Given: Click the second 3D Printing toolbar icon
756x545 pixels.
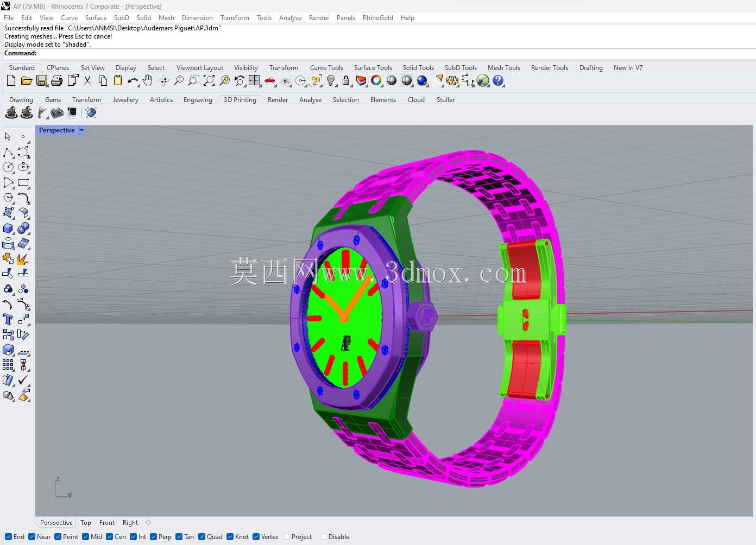Looking at the screenshot, I should [27, 113].
